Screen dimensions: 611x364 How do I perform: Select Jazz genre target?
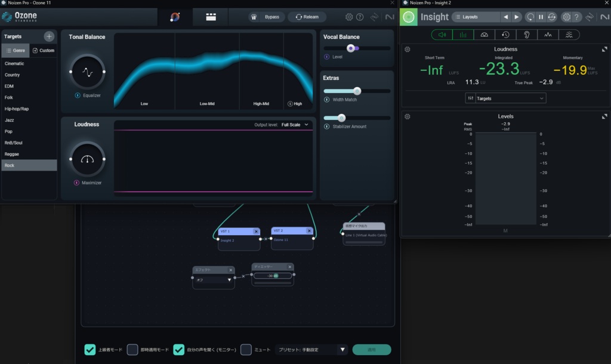[29, 120]
